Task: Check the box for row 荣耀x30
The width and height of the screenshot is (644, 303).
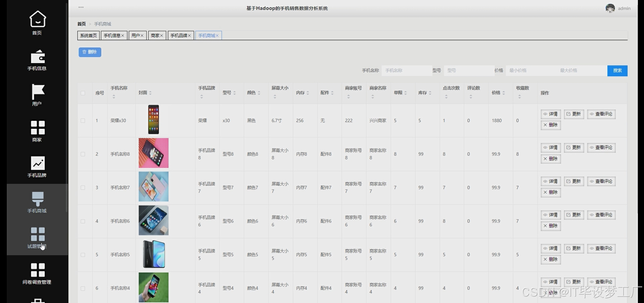Action: tap(83, 121)
